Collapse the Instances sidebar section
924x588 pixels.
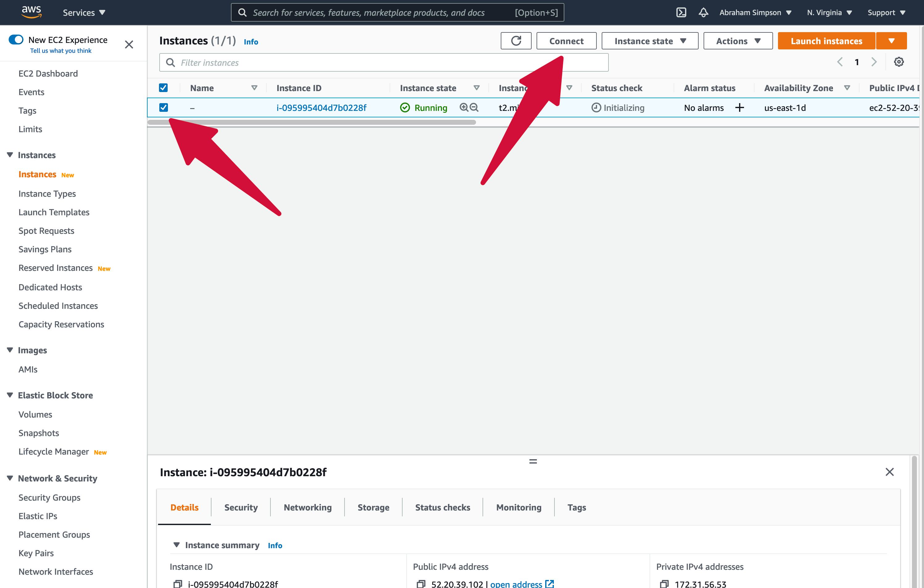pos(10,155)
